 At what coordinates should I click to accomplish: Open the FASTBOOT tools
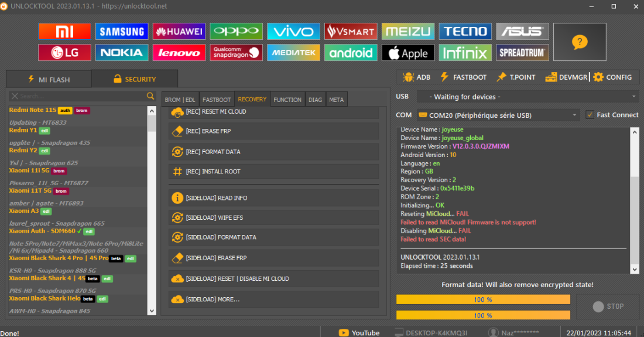[463, 77]
